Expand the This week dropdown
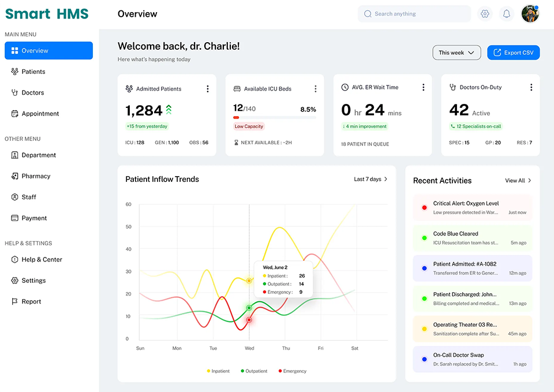This screenshot has height=392, width=554. tap(456, 53)
